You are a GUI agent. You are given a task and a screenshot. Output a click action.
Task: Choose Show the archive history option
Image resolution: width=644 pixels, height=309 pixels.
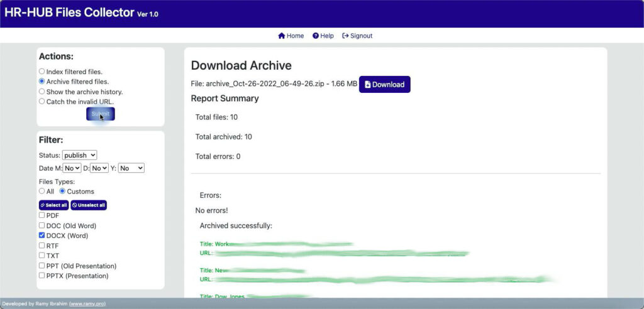42,91
